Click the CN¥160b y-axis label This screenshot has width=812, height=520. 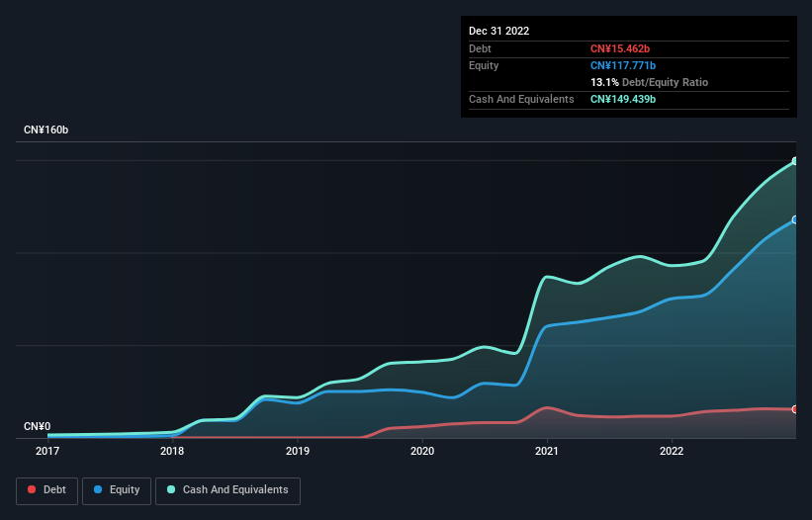coord(46,130)
